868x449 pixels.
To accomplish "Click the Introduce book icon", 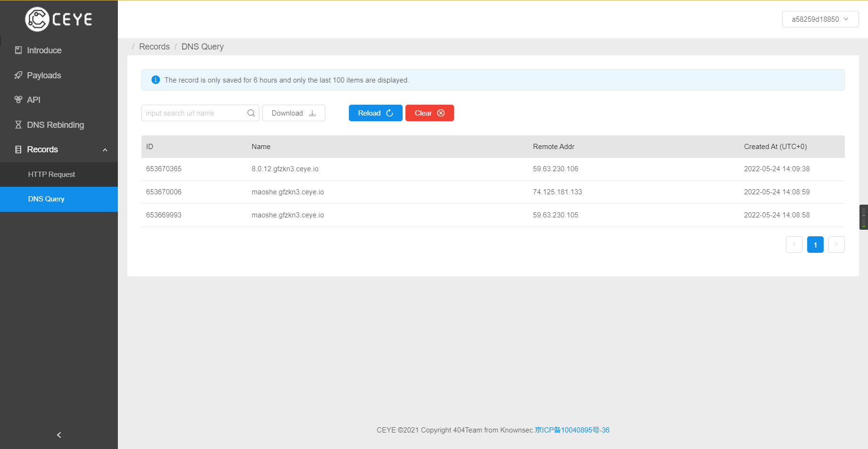I will [x=18, y=50].
